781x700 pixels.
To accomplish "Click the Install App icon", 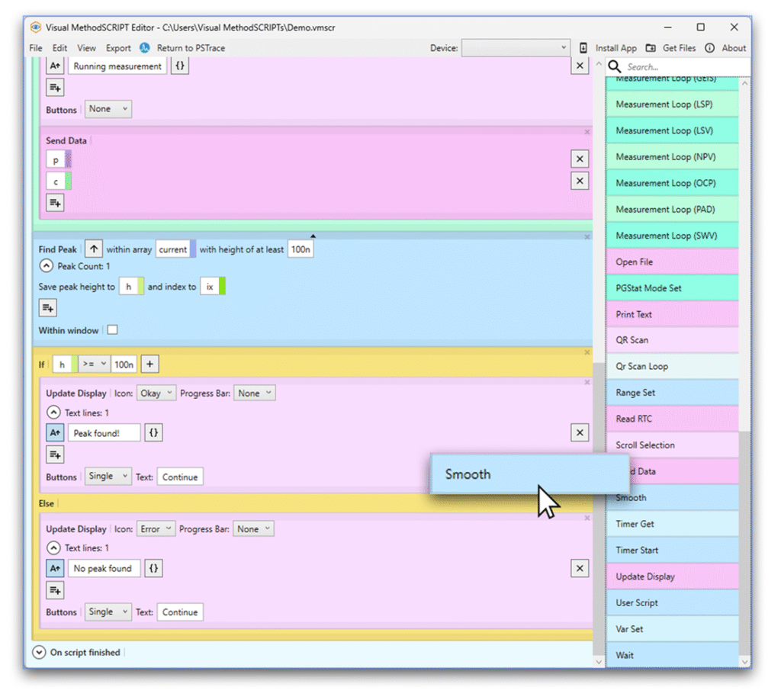I will 583,48.
